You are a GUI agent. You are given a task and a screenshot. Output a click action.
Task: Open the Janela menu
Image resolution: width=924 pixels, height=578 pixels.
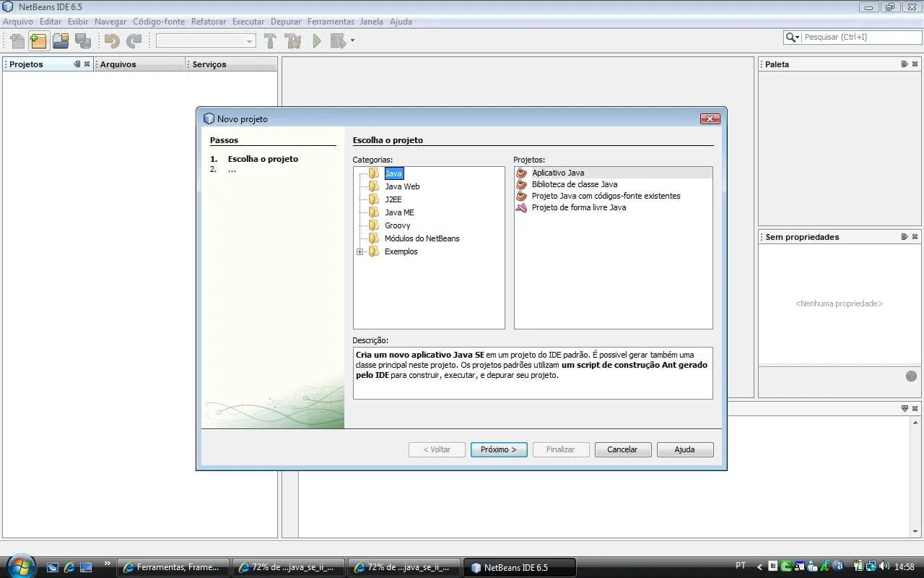click(x=372, y=22)
